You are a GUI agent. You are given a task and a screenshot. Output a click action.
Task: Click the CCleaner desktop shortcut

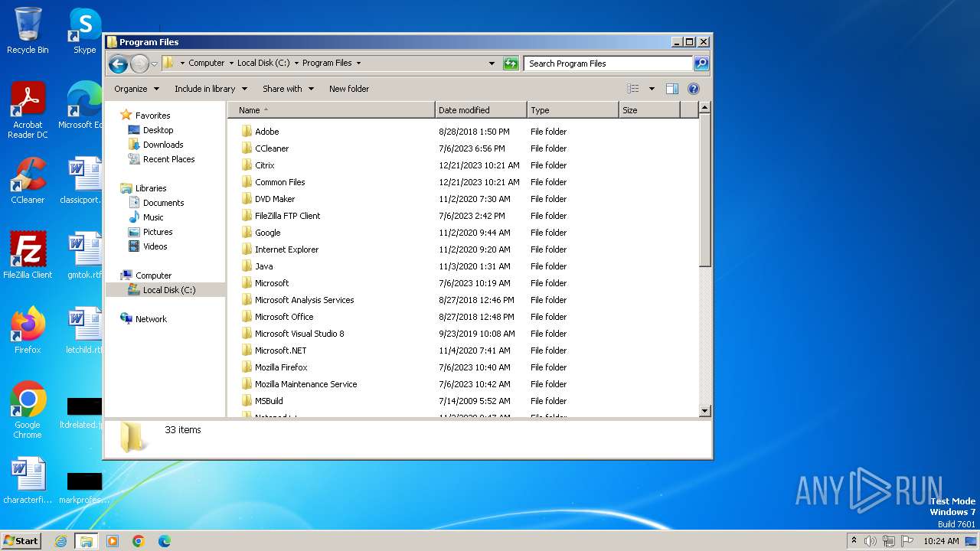click(x=28, y=181)
